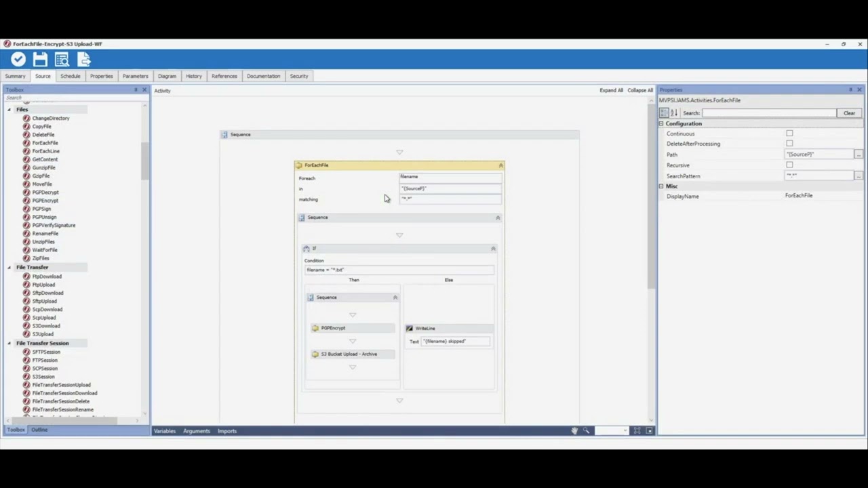Screen dimensions: 868x488
Task: Click the toolbox Search field
Action: click(73, 98)
